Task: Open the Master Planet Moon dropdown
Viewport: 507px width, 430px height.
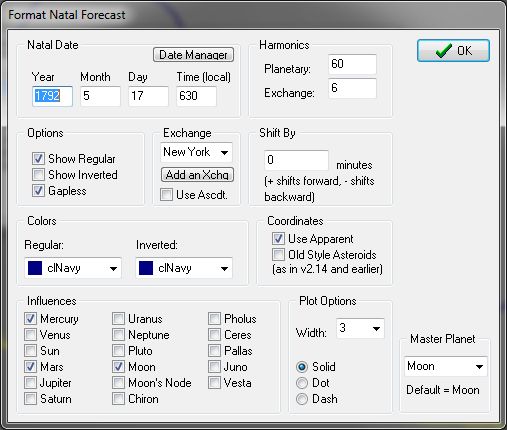Action: [x=445, y=366]
